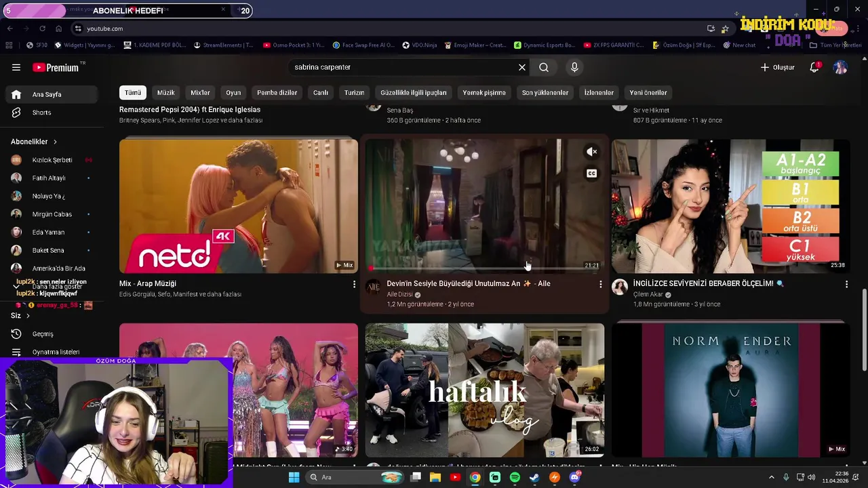
Task: Open the Tüm Yer İşaretleri bookmarks folder
Action: (835, 45)
